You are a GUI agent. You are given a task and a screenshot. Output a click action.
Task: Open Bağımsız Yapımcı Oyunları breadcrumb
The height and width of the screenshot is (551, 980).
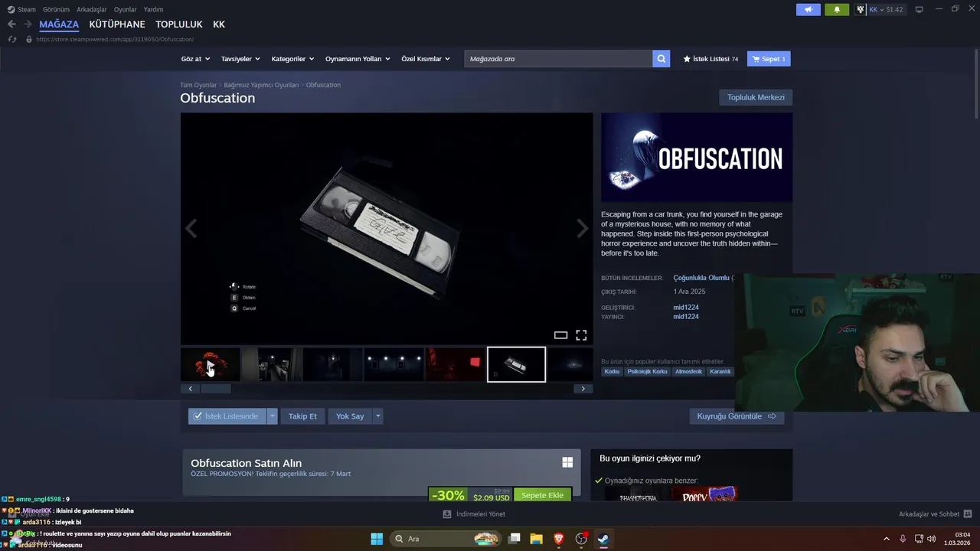[x=261, y=85]
